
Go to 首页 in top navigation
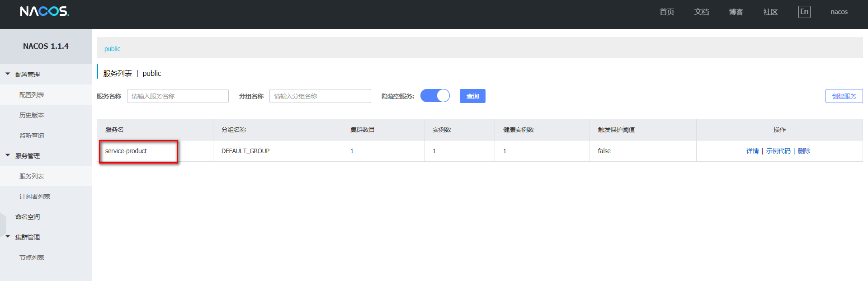tap(667, 12)
